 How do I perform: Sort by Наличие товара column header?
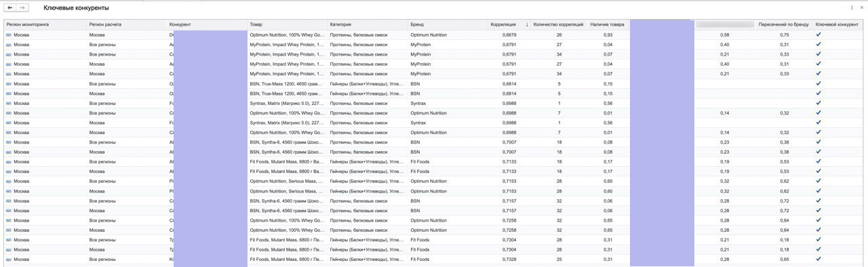[x=607, y=24]
